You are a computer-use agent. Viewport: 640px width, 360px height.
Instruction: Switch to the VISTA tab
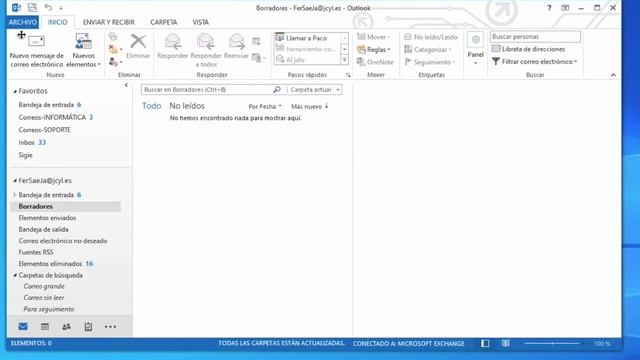200,22
